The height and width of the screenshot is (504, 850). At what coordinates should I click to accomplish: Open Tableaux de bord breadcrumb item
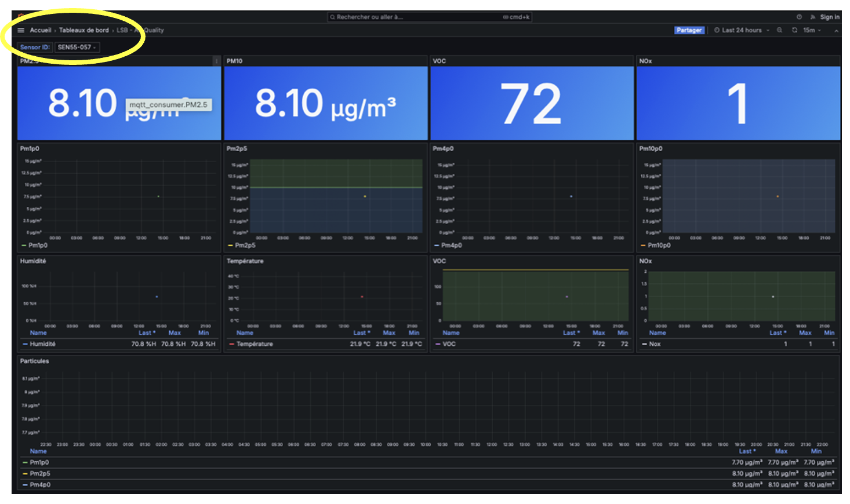(x=83, y=30)
